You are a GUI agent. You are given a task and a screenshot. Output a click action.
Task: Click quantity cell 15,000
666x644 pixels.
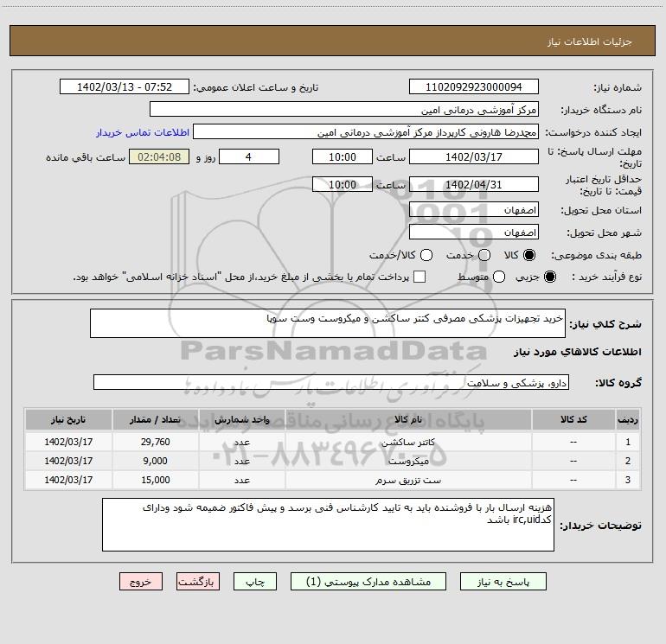tap(155, 480)
